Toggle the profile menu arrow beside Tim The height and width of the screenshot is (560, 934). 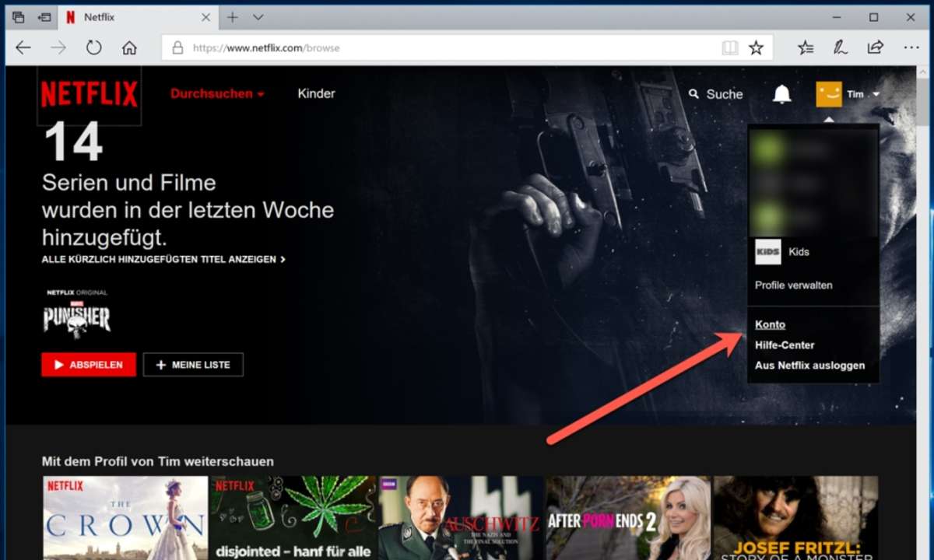pos(876,95)
